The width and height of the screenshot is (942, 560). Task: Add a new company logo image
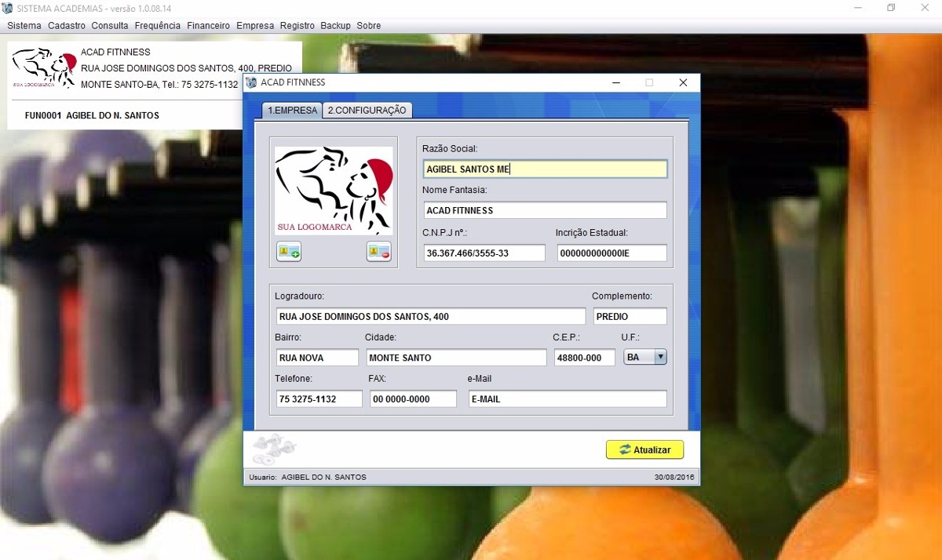point(288,252)
